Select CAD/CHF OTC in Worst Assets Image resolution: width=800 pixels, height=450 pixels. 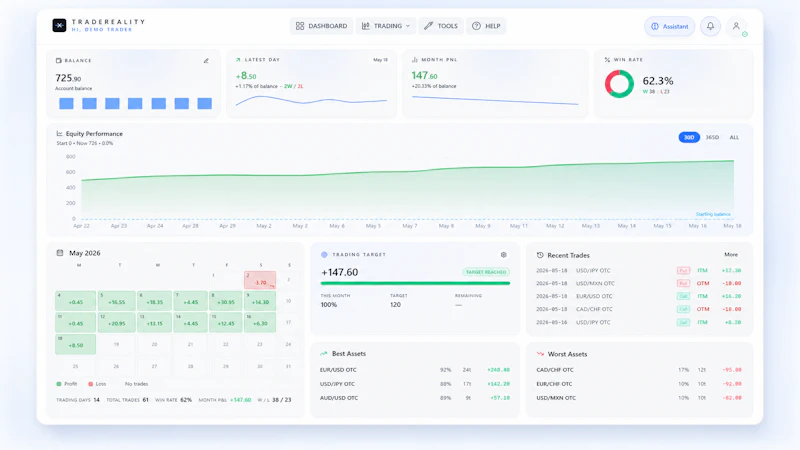coord(639,370)
